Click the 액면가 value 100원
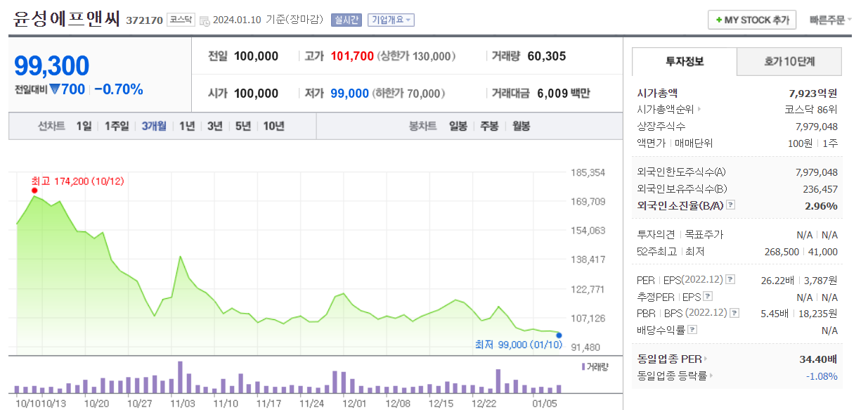 pos(802,143)
